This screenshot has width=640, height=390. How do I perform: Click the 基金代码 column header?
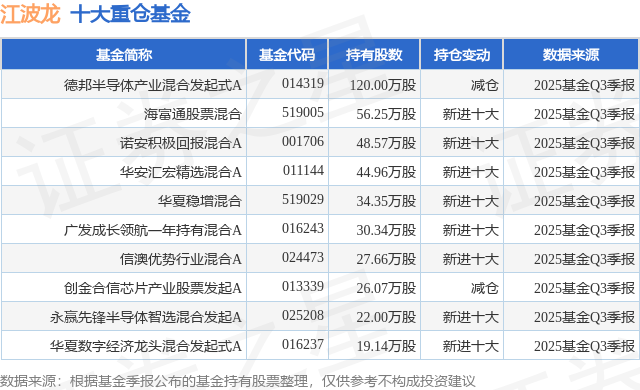287,54
